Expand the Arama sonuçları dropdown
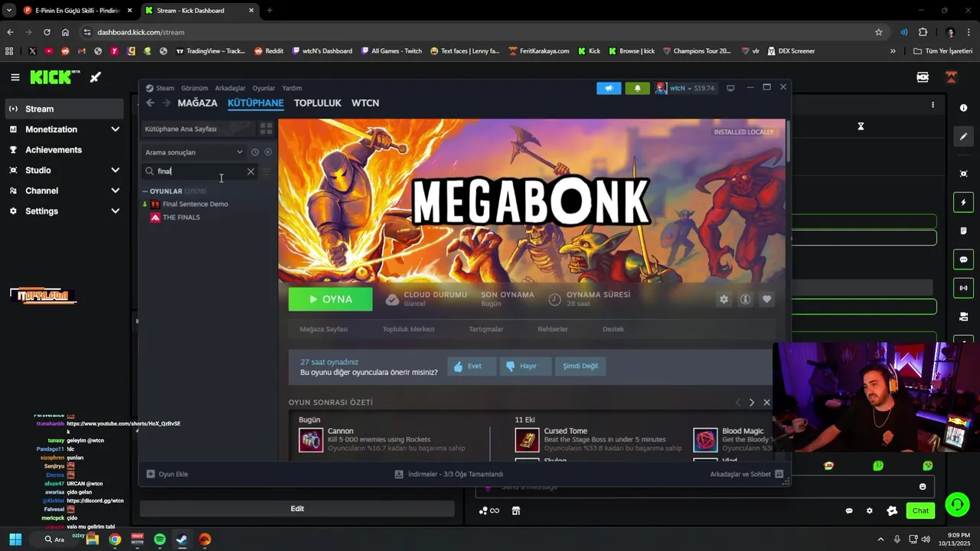The image size is (980, 551). pyautogui.click(x=194, y=152)
